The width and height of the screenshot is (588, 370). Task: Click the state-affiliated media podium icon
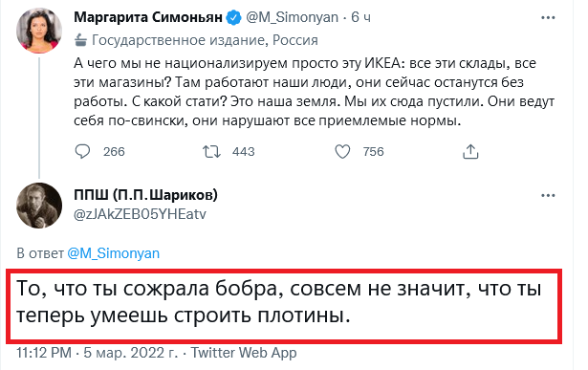[80, 40]
